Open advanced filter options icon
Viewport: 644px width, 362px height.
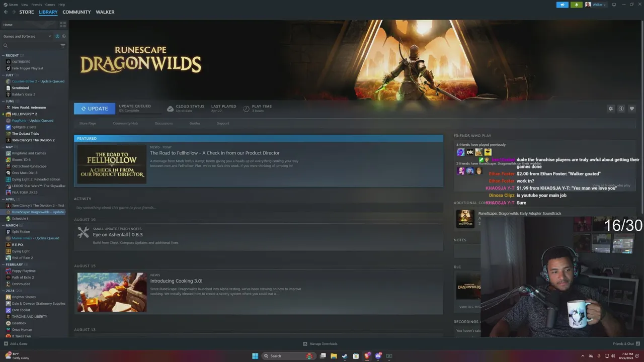[63, 46]
